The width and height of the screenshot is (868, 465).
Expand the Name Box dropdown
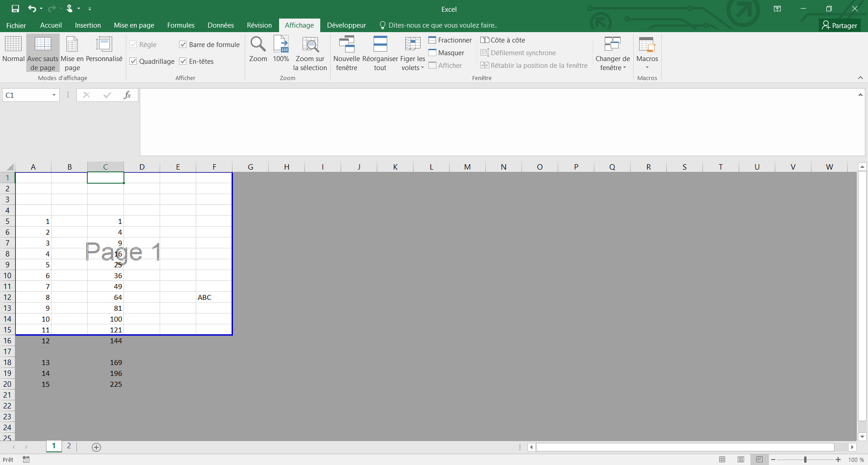(x=54, y=95)
